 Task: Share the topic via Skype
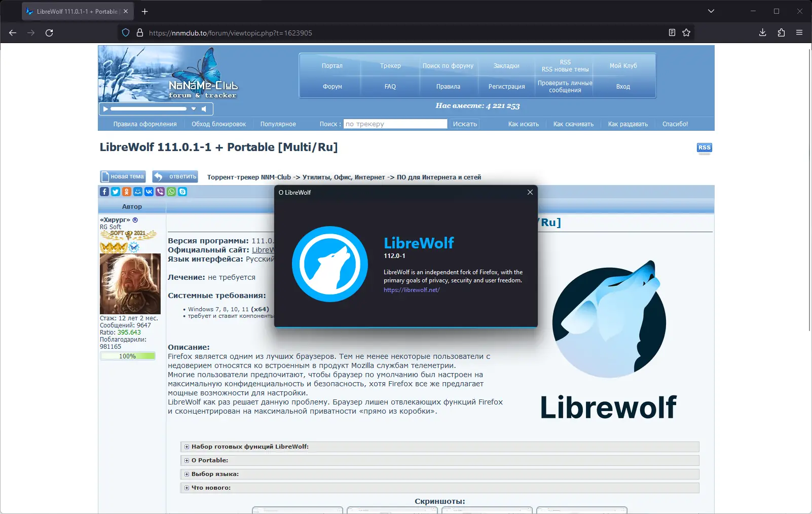(x=182, y=192)
